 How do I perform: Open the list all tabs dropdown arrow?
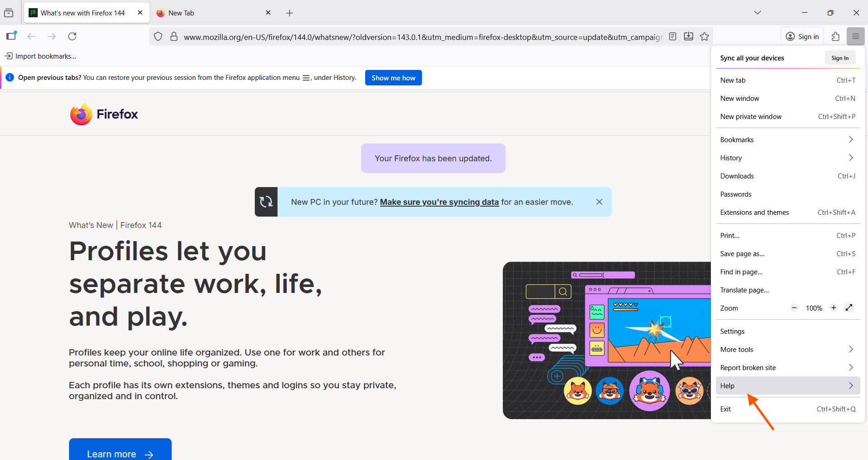(757, 13)
